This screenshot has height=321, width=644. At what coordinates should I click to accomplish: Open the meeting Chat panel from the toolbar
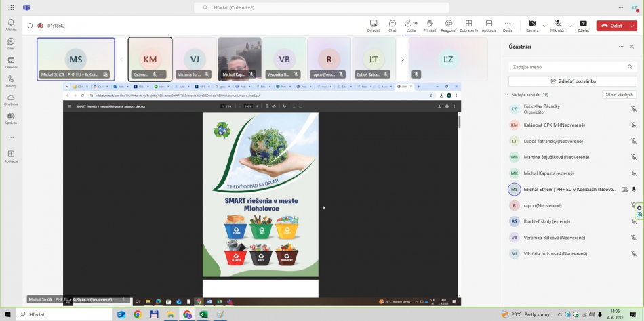[392, 25]
